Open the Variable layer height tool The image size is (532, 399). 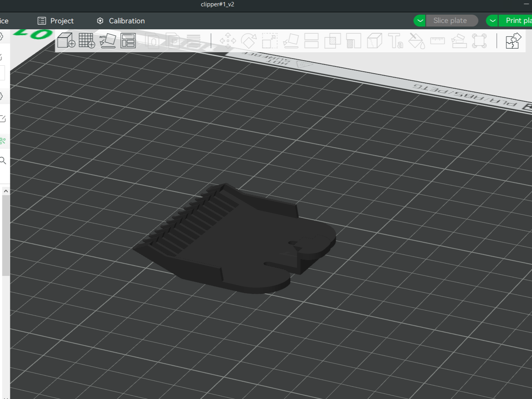[193, 41]
